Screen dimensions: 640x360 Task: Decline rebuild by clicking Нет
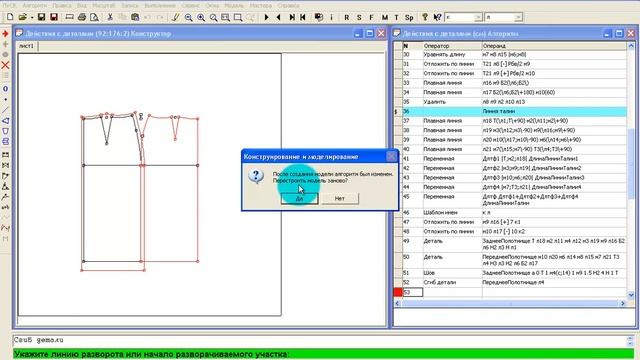pos(340,198)
